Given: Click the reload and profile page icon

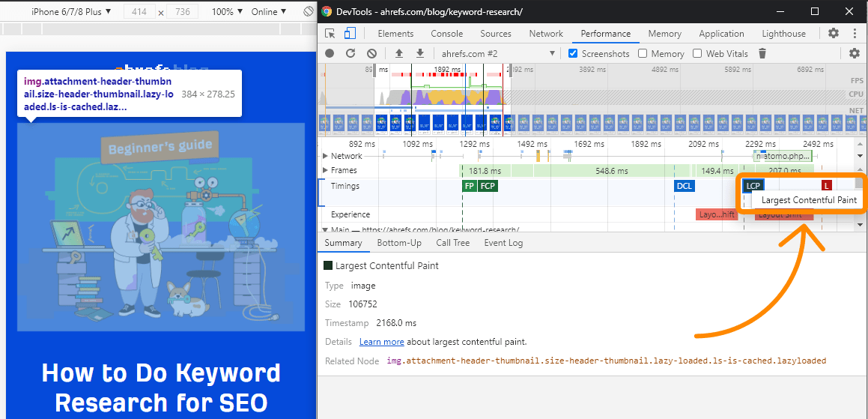Looking at the screenshot, I should coord(350,53).
